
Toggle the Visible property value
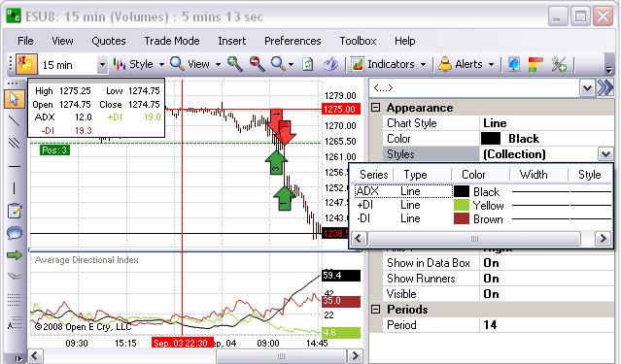(x=491, y=294)
